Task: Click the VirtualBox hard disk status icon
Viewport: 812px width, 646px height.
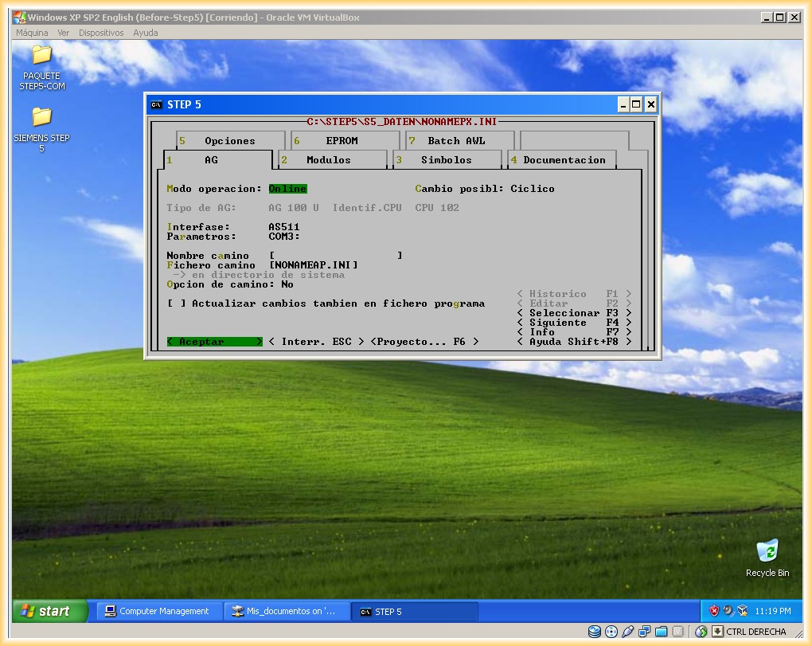Action: coord(595,632)
